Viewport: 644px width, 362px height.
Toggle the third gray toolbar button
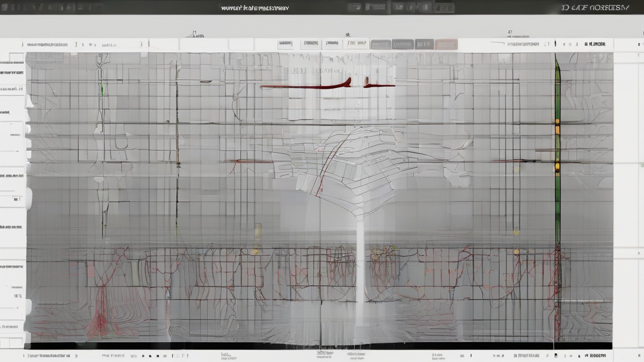(425, 44)
